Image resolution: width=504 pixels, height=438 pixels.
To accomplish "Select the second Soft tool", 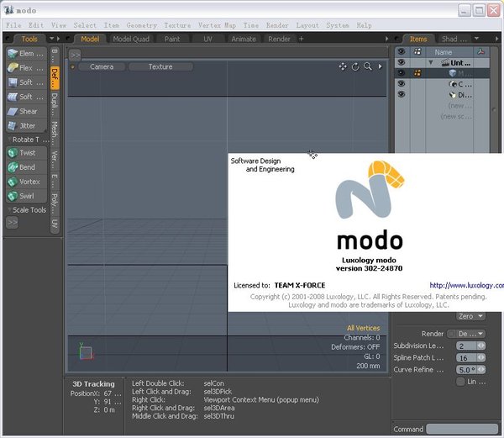I will [x=26, y=97].
